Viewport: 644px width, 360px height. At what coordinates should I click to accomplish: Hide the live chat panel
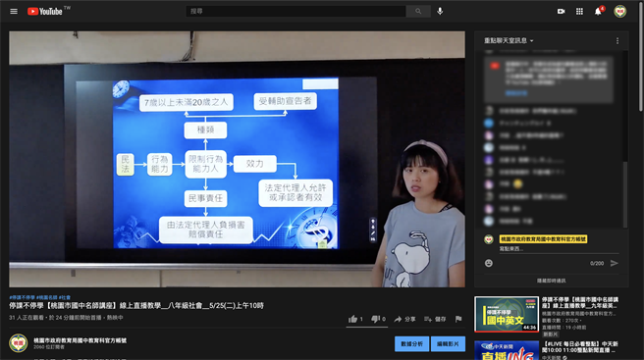[551, 281]
